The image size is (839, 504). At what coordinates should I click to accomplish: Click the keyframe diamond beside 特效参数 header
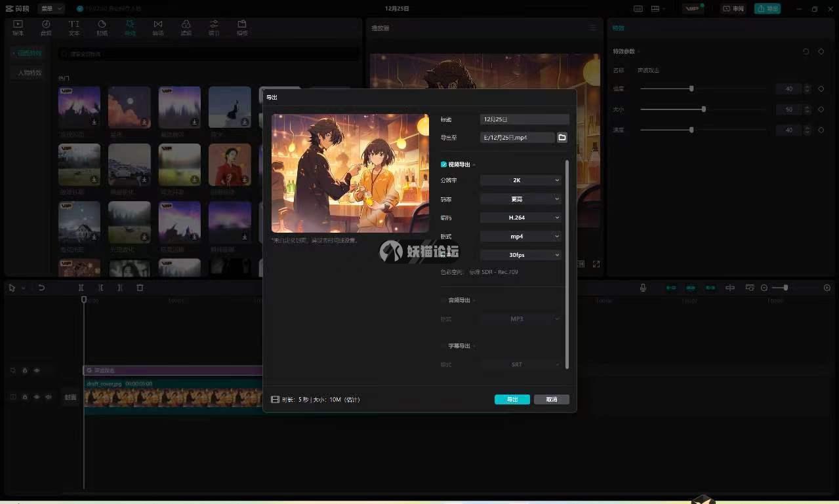[821, 51]
